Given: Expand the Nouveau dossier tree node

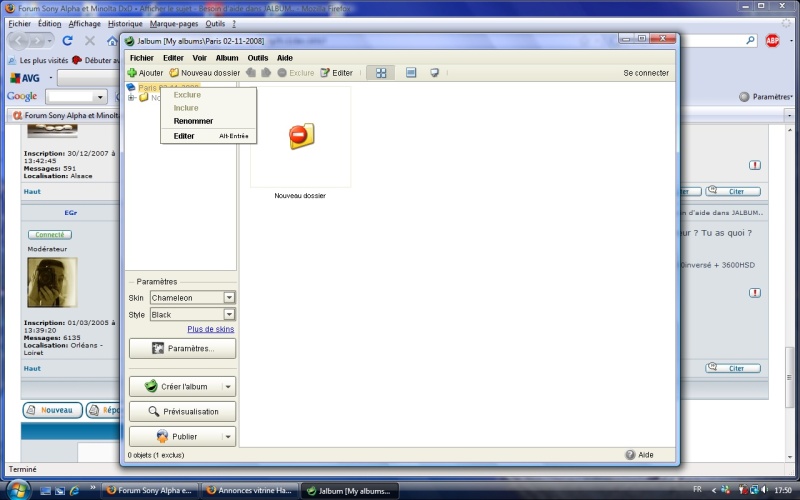Looking at the screenshot, I should pyautogui.click(x=131, y=98).
